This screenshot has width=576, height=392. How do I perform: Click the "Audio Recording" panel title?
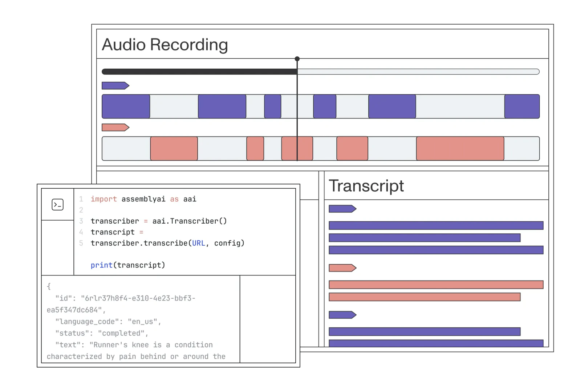pos(165,45)
